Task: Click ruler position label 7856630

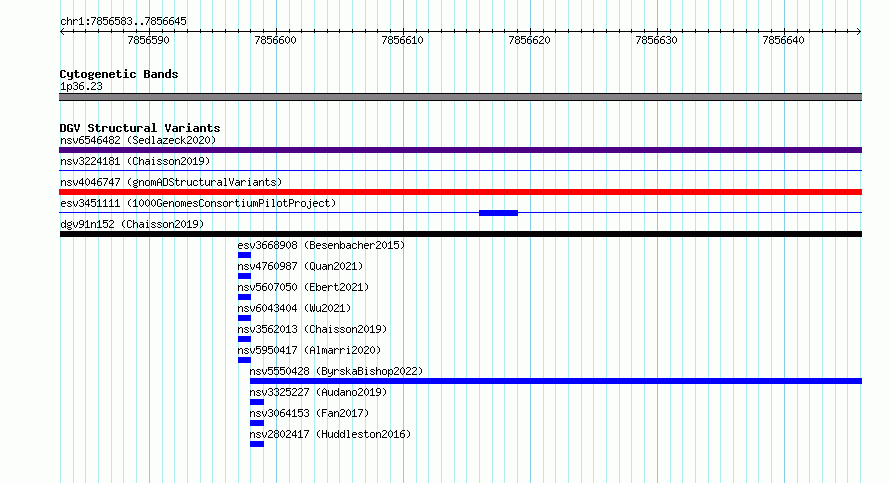Action: [657, 40]
